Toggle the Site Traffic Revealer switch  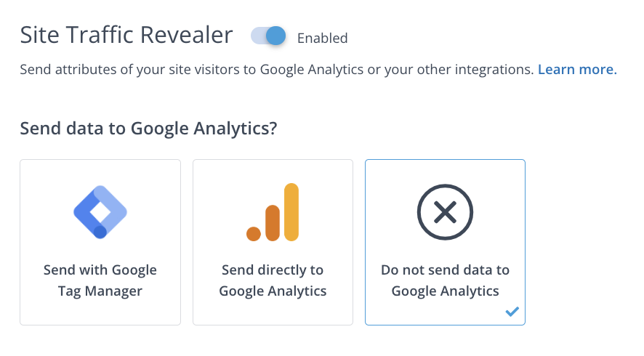point(268,36)
